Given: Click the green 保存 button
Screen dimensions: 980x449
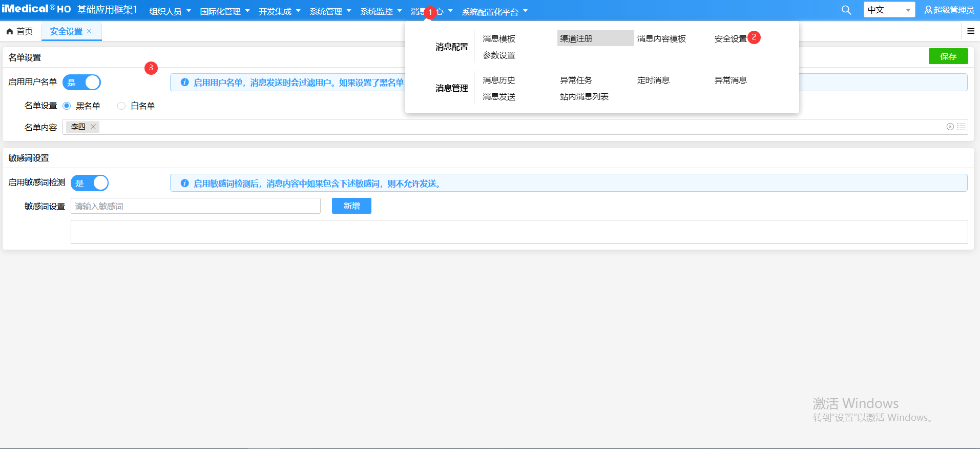Looking at the screenshot, I should pos(948,56).
